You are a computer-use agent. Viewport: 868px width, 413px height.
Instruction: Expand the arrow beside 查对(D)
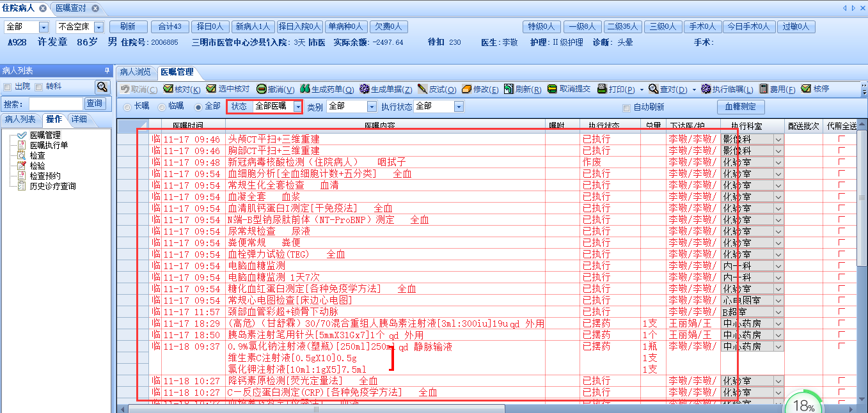tap(694, 90)
